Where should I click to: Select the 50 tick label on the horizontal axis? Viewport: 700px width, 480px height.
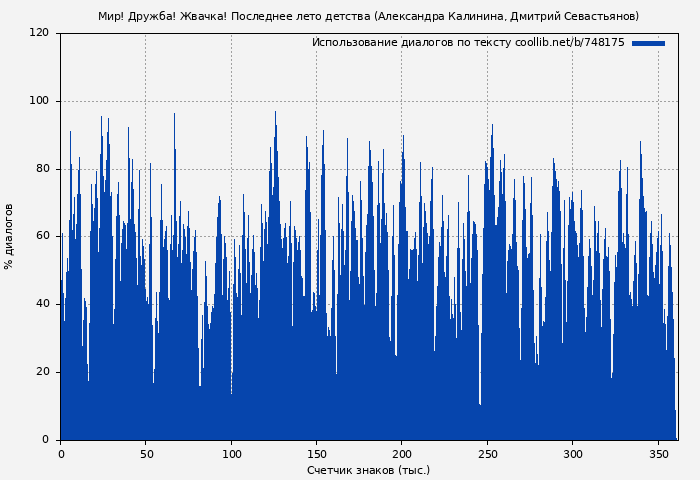(x=146, y=454)
